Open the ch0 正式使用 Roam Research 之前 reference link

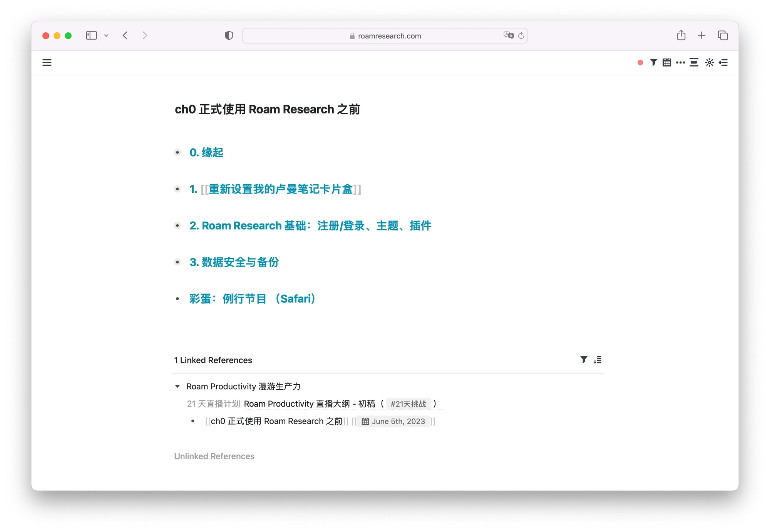coord(276,421)
